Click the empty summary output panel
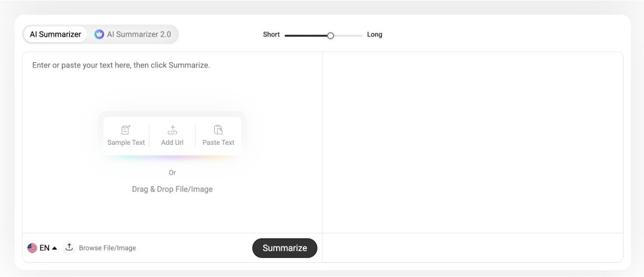644x277 pixels. pyautogui.click(x=472, y=142)
